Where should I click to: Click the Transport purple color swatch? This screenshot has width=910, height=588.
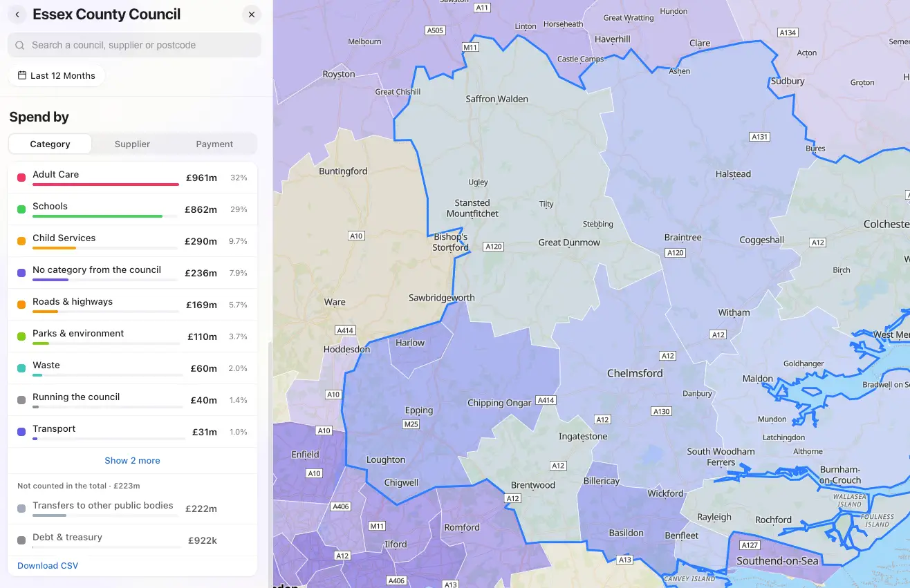(x=21, y=432)
